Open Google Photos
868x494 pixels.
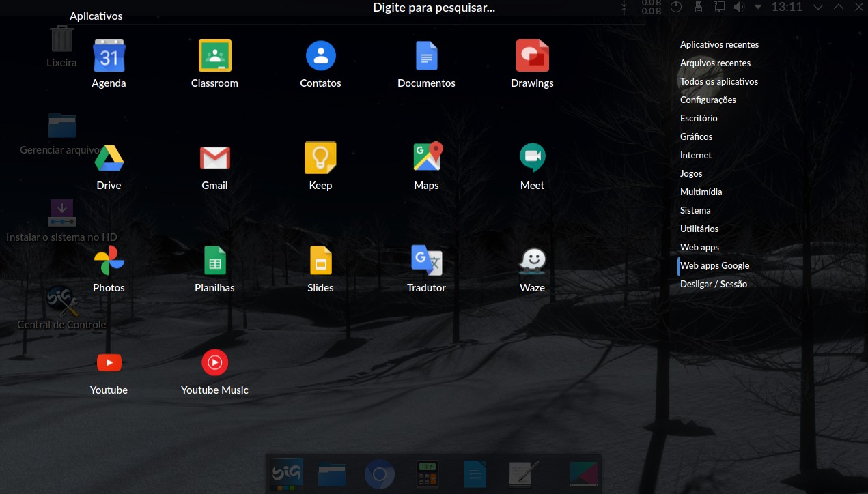(109, 268)
